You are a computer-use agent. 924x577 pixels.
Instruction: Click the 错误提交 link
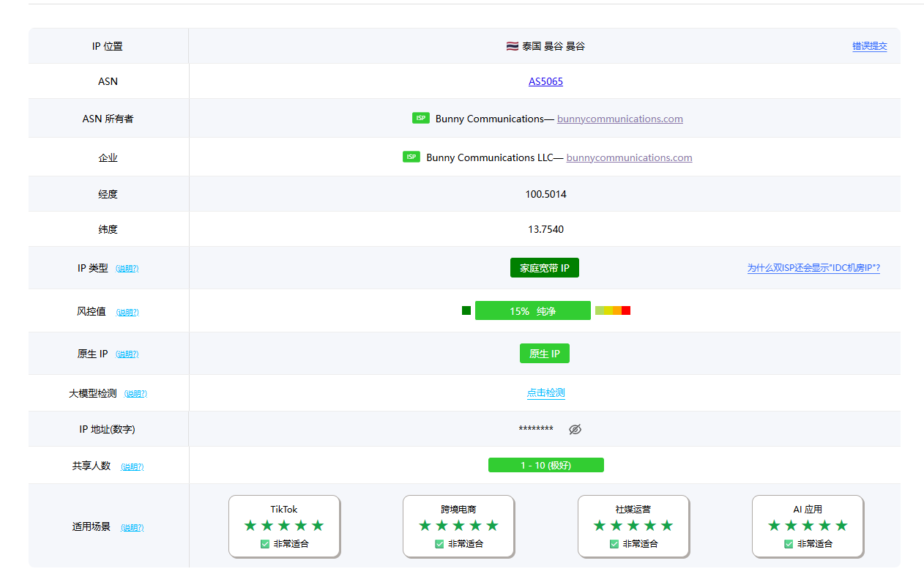click(x=870, y=46)
